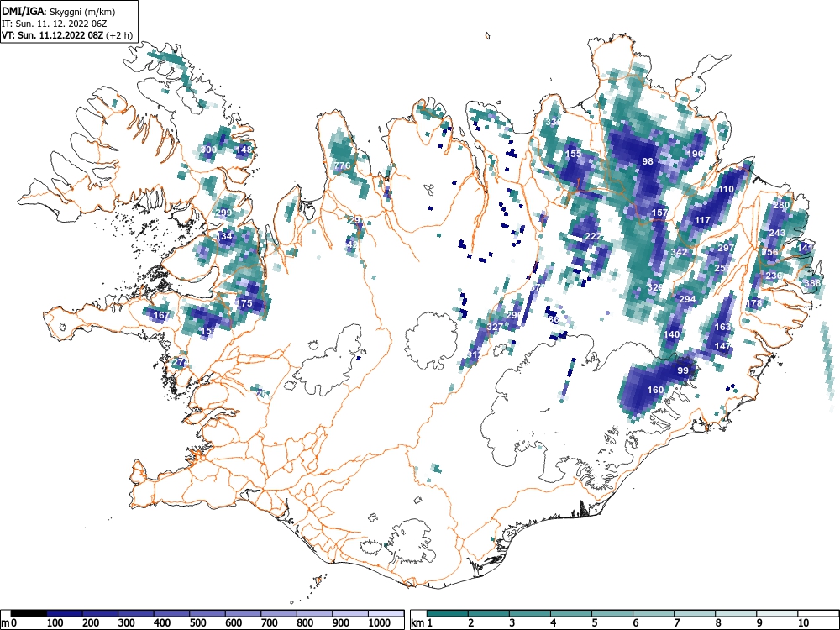Click the map value '117'

point(702,220)
